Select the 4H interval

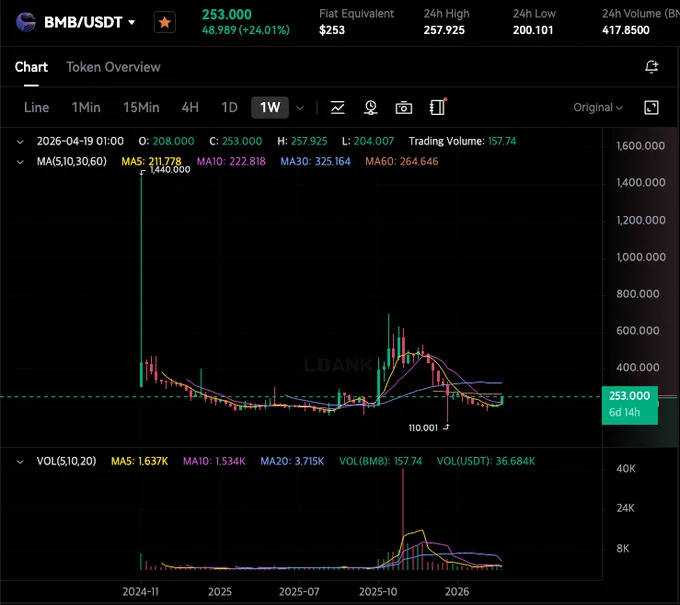190,108
